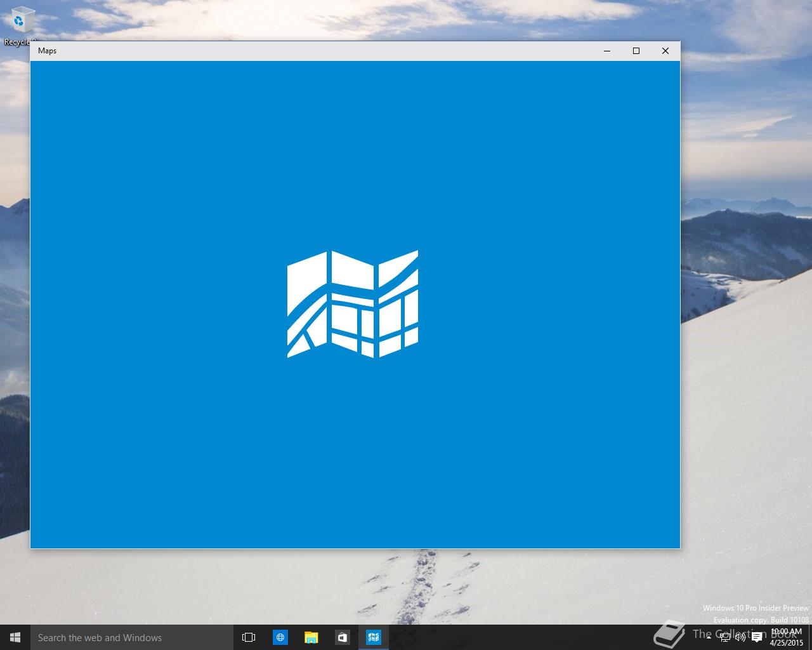
Task: Launch the globe browser icon on taskbar
Action: click(280, 637)
